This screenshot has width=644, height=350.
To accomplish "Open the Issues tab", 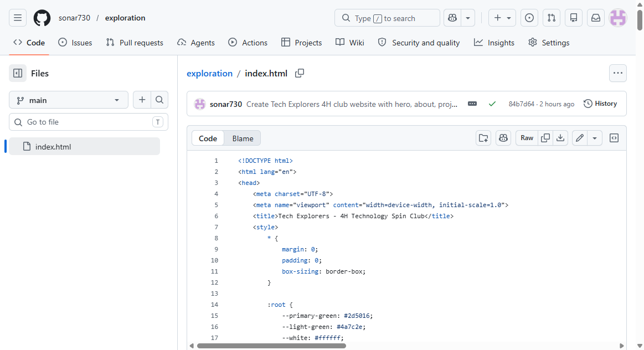I will [x=75, y=43].
